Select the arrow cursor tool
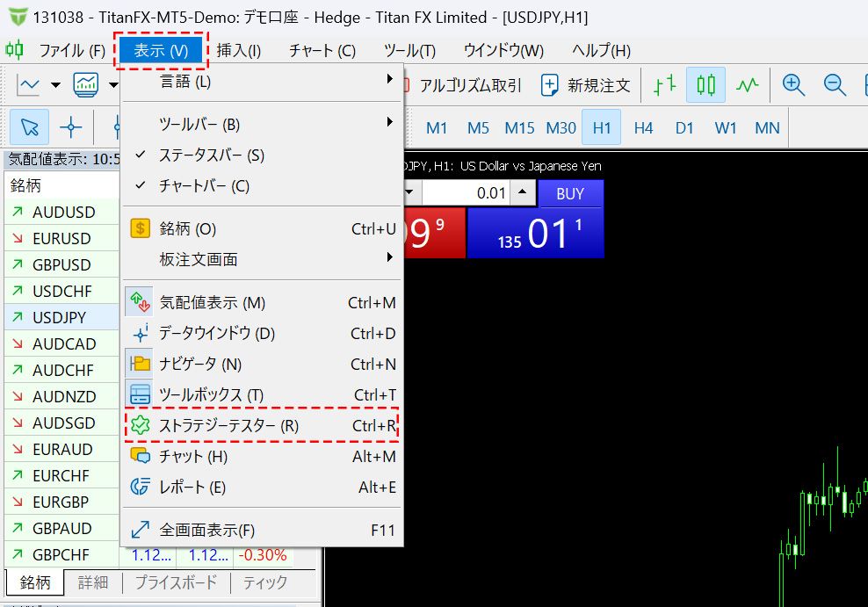Screen dimensions: 868x607 tap(30, 127)
